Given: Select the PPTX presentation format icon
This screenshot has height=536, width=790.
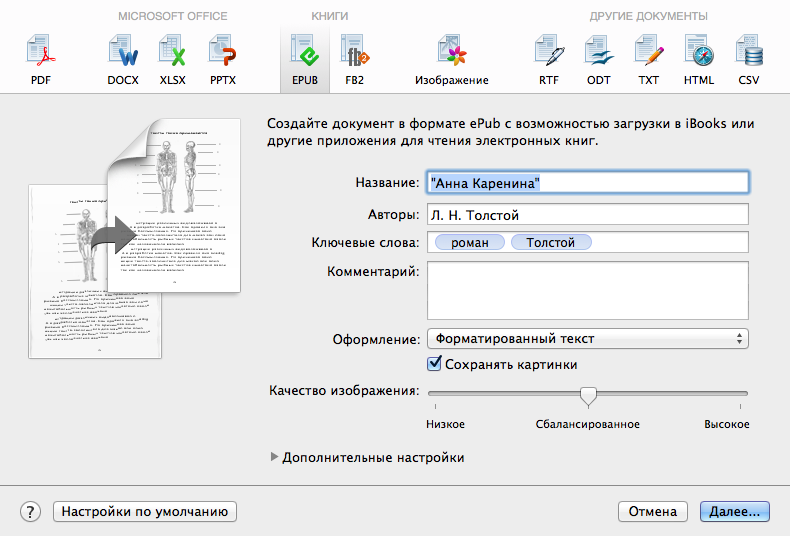Looking at the screenshot, I should coord(222,58).
